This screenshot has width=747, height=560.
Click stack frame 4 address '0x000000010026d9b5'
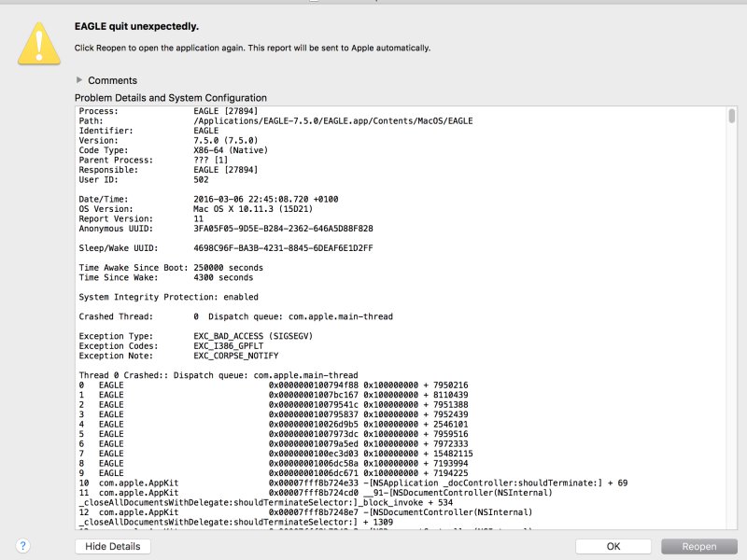[x=313, y=425]
